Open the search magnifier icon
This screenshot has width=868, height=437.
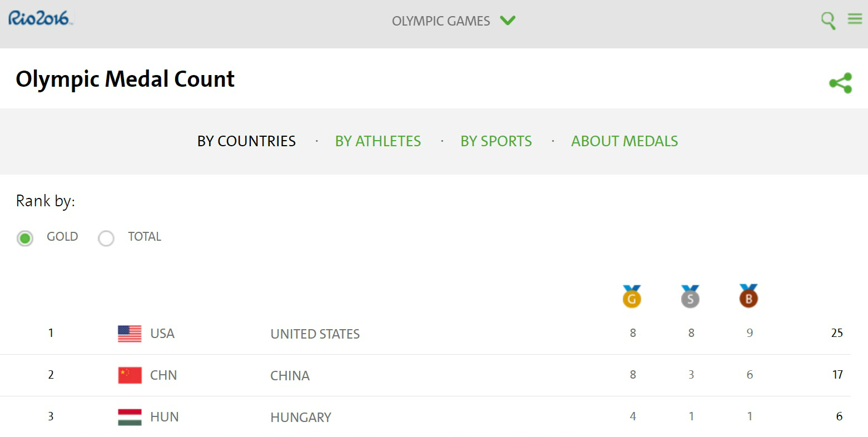tap(828, 21)
